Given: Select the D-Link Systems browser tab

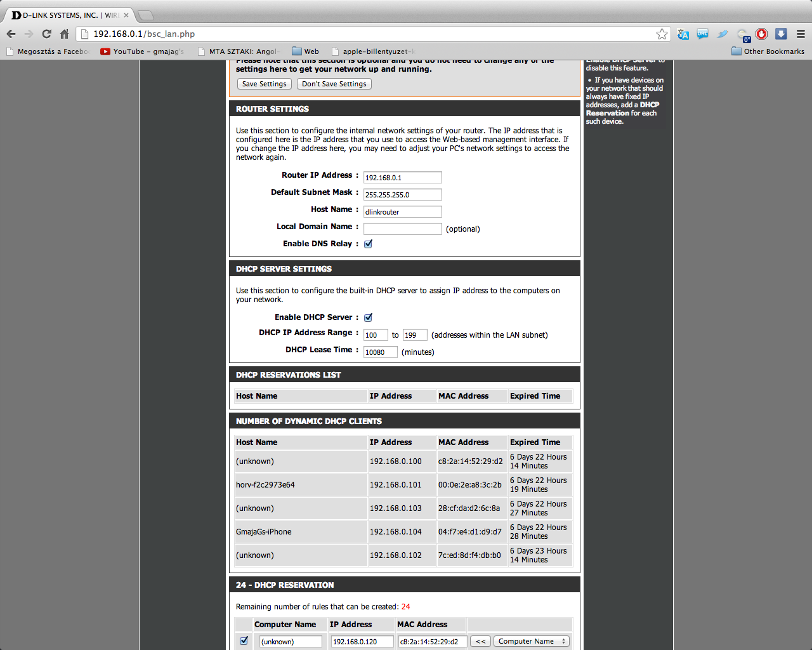Looking at the screenshot, I should [69, 15].
